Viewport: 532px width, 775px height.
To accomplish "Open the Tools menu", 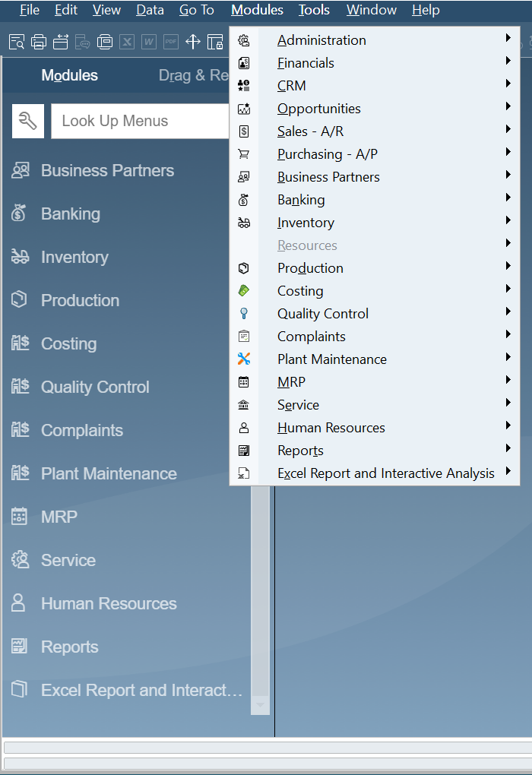I will 314,11.
